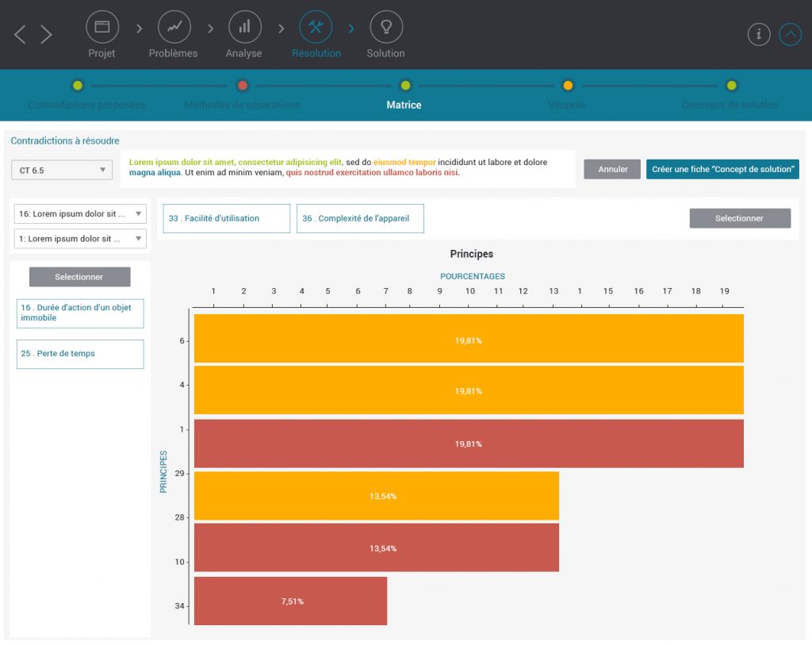Switch to the Vépole step
This screenshot has height=645, width=812.
pos(566,106)
